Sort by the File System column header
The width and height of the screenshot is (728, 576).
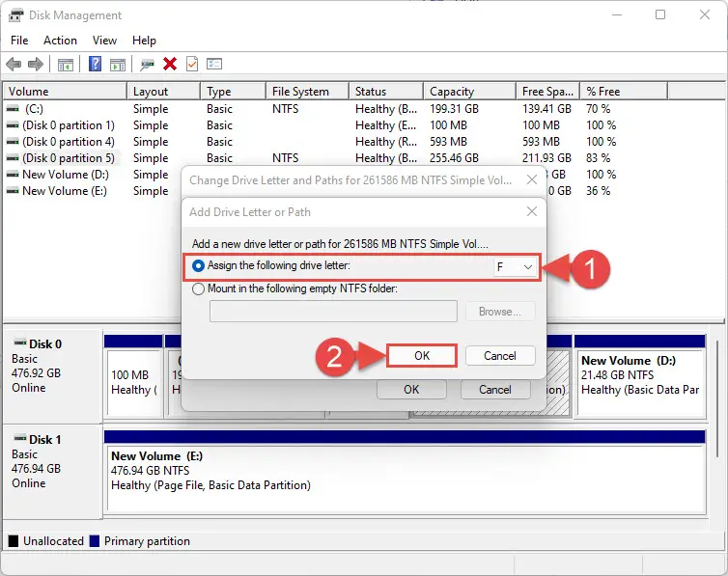tap(307, 92)
